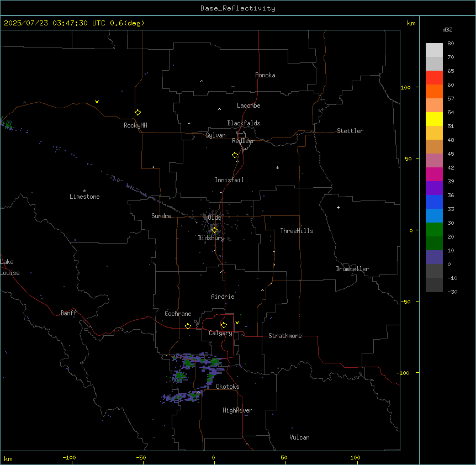Select the 36 dBZ blue legend swatch
The height and width of the screenshot is (465, 476).
[434, 202]
